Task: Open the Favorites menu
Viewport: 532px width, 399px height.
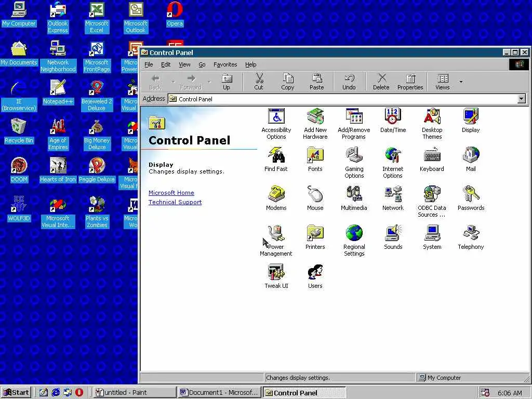Action: coord(225,64)
